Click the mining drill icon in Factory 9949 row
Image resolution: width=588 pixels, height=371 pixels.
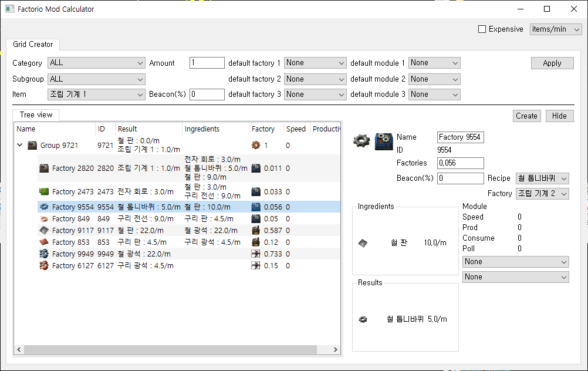coord(256,254)
